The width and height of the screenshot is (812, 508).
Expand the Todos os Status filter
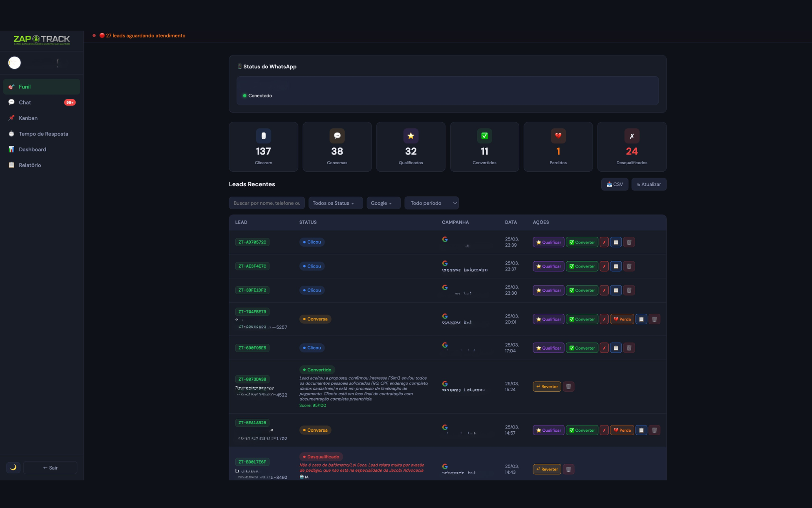pyautogui.click(x=335, y=203)
